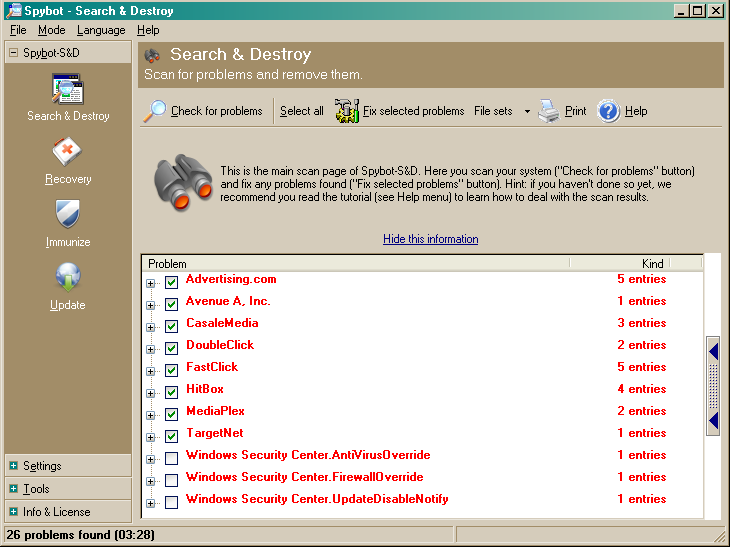Uncheck the Avenue A, Inc. checkbox
Viewport: 730px width, 547px height.
[x=171, y=304]
